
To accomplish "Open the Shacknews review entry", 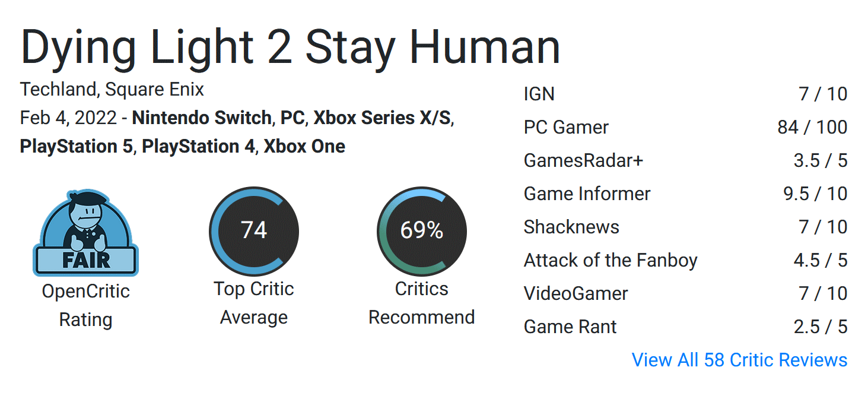I will tap(685, 227).
